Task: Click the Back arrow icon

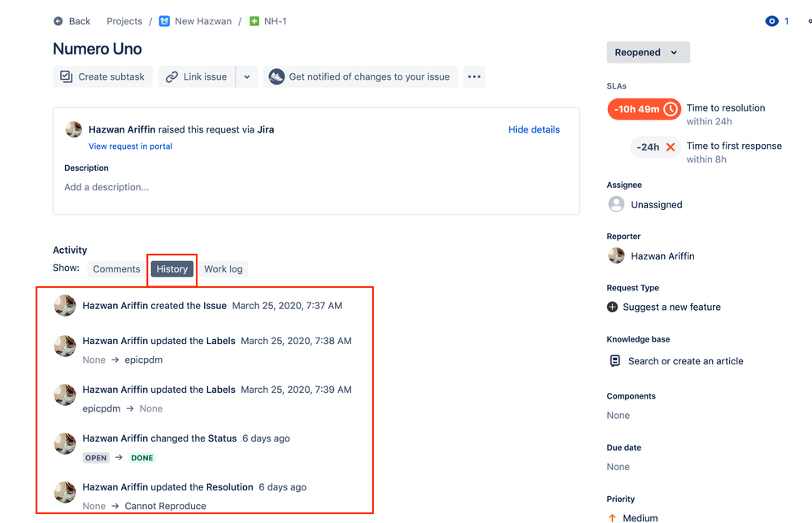Action: coord(58,21)
